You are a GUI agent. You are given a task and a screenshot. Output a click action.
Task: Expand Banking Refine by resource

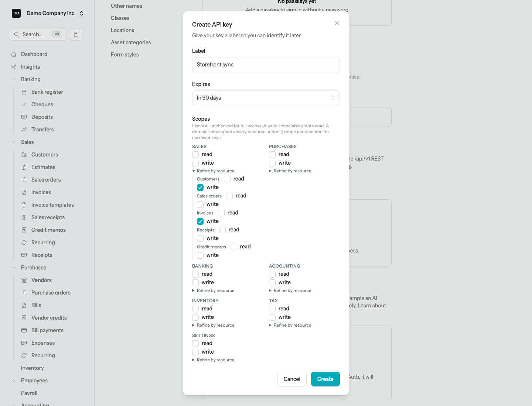click(213, 290)
